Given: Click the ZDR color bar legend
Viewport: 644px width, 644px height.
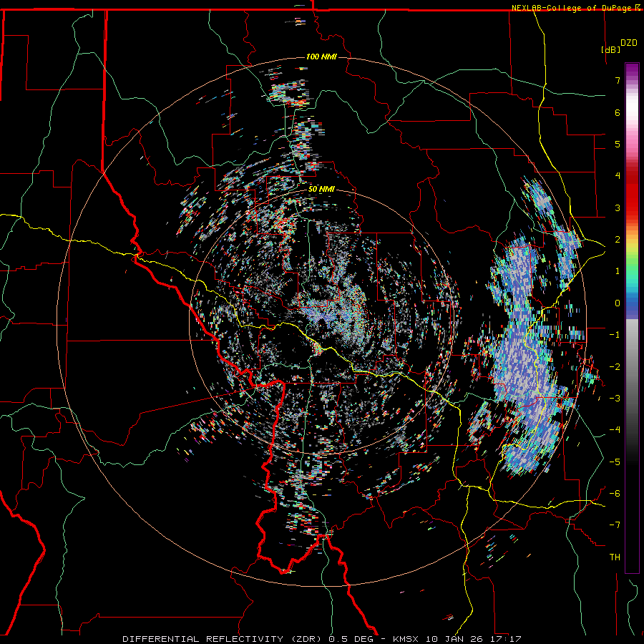Looking at the screenshot, I should [x=632, y=318].
